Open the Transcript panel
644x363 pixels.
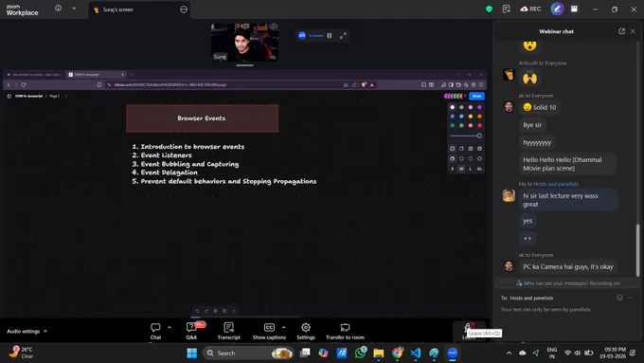(229, 331)
